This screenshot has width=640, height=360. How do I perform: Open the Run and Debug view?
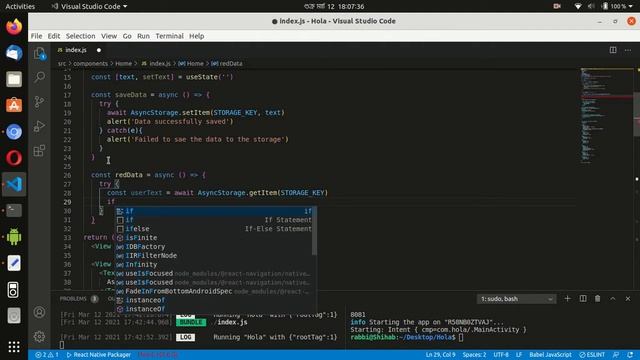point(40,126)
